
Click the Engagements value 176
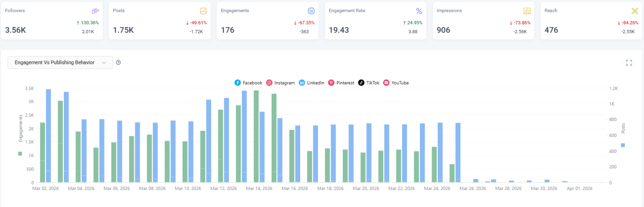227,30
